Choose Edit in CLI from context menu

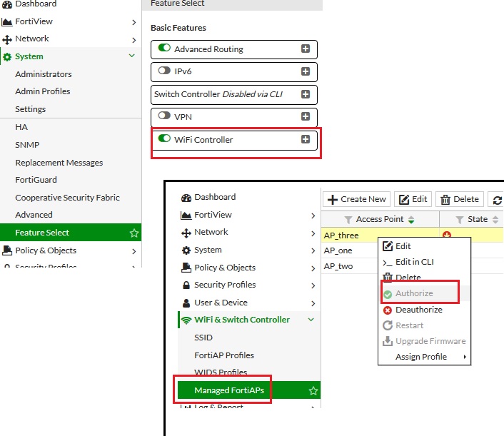[424, 262]
